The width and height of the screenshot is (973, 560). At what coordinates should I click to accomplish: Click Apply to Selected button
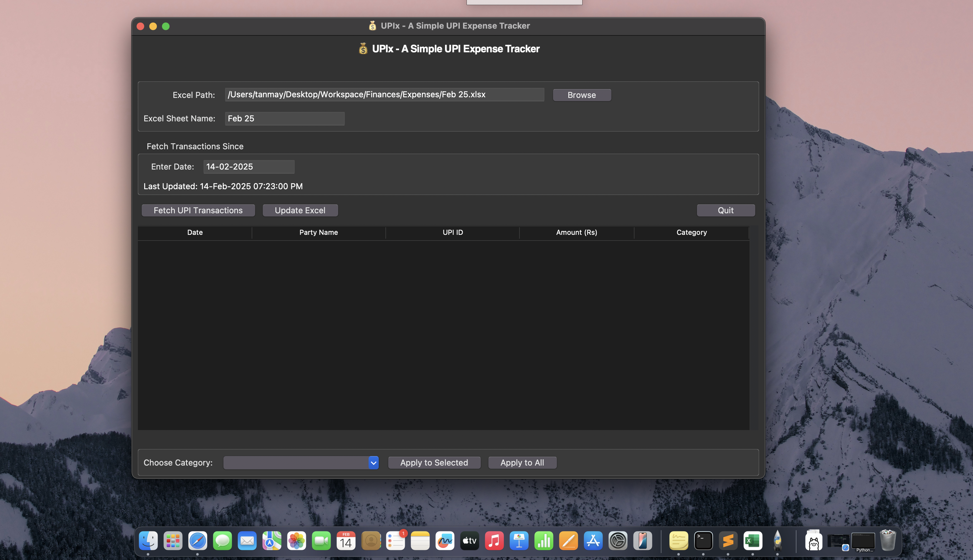point(434,463)
